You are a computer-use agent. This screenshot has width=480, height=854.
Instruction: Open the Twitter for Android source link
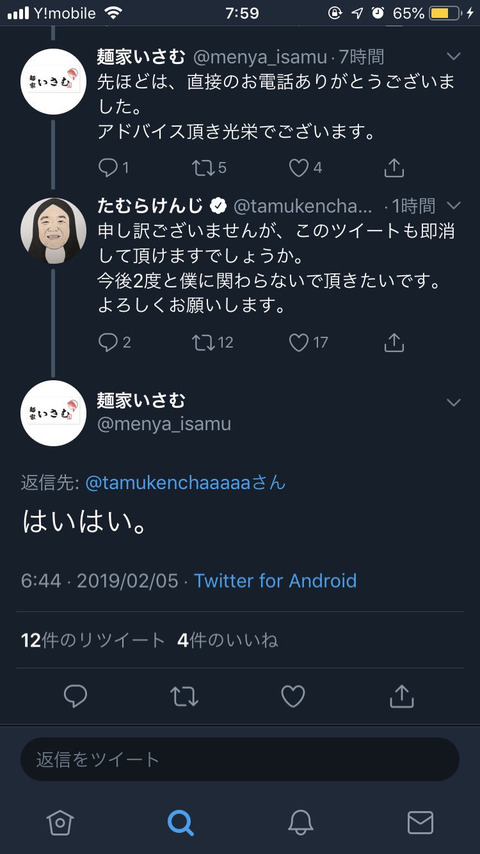(275, 581)
